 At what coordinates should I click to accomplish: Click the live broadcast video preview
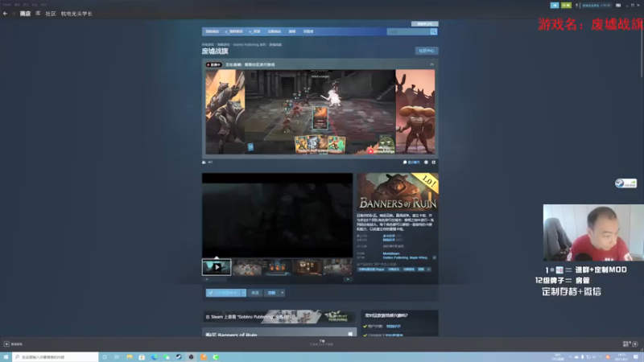point(320,112)
